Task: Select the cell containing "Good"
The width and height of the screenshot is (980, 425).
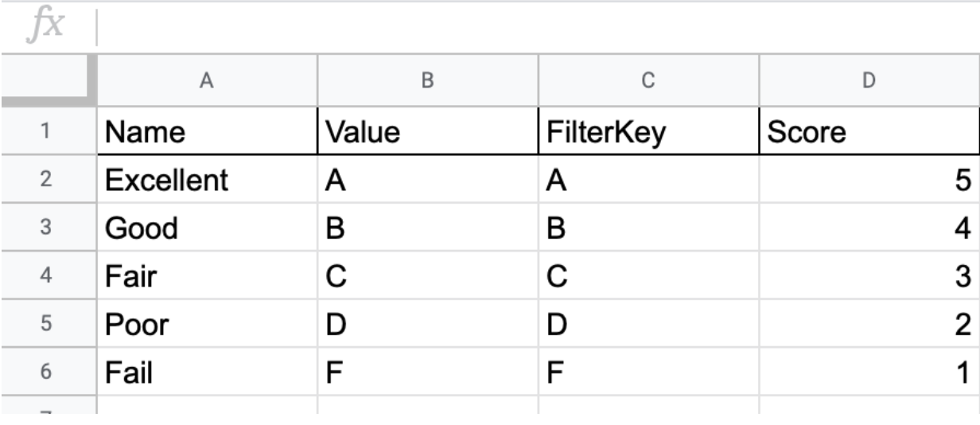Action: tap(207, 229)
